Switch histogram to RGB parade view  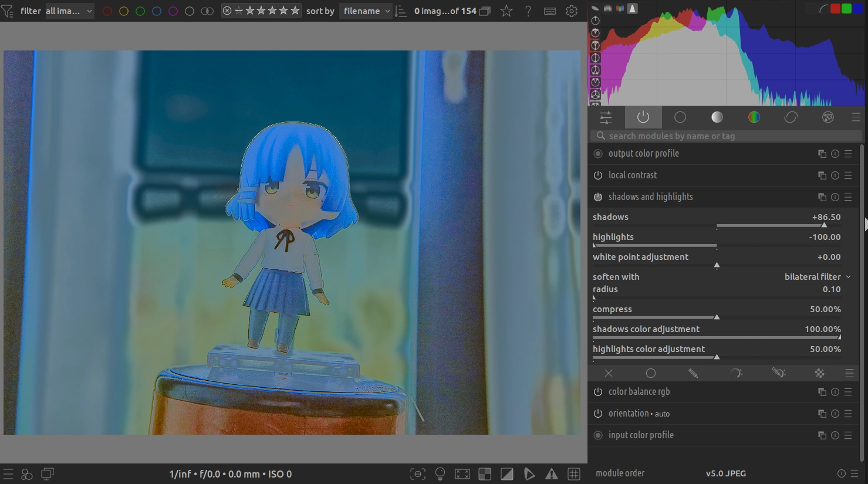(x=620, y=8)
